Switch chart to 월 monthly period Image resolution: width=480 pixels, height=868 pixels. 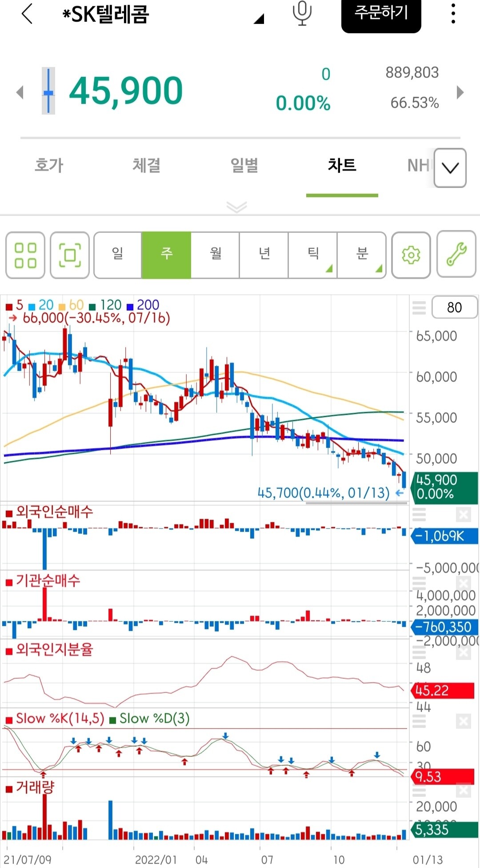coord(215,255)
